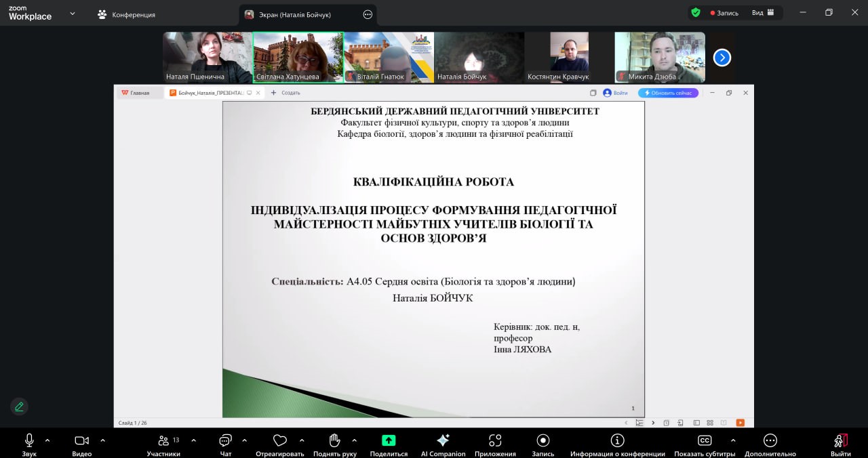
Task: Raise hand in the meeting
Action: [334, 441]
